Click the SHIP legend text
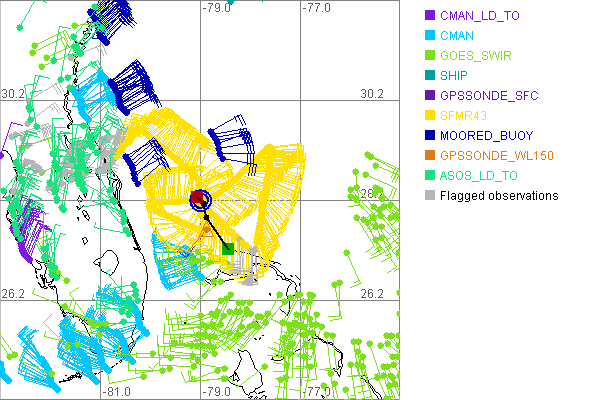 (x=456, y=75)
